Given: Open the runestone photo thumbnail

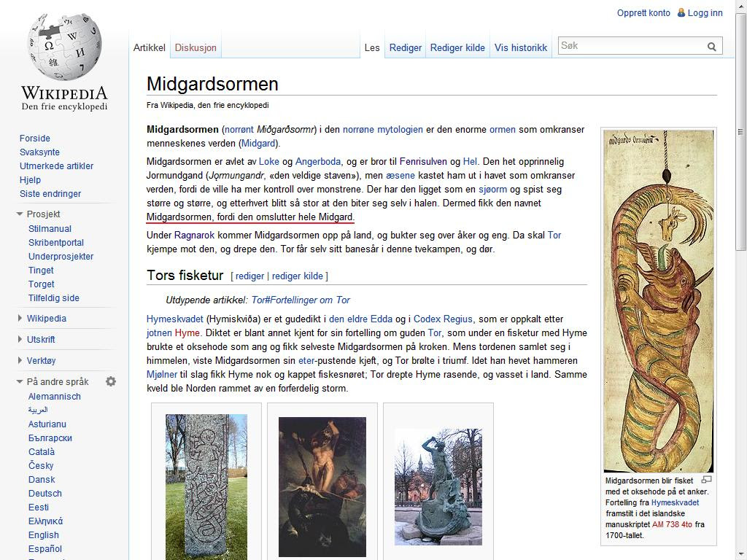Looking at the screenshot, I should pos(206,487).
